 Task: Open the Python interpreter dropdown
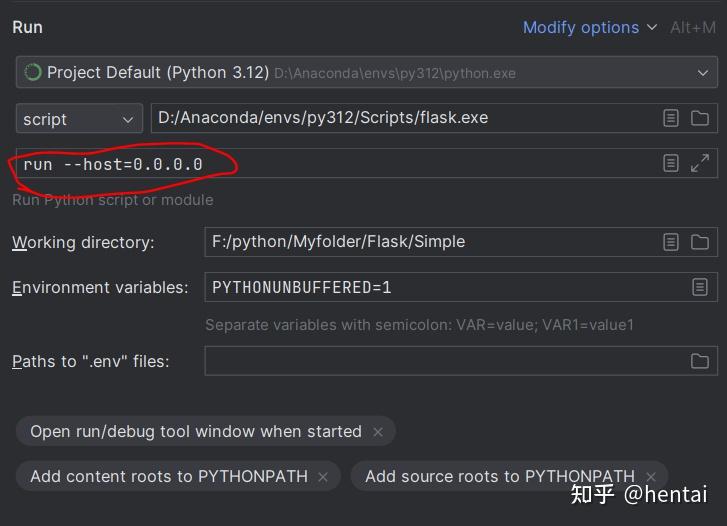click(x=702, y=73)
